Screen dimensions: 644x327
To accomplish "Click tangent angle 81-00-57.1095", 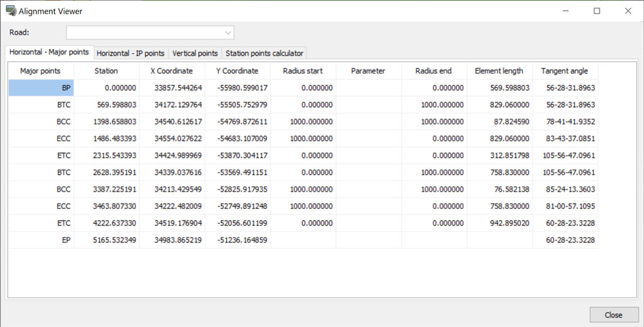I will pos(565,206).
